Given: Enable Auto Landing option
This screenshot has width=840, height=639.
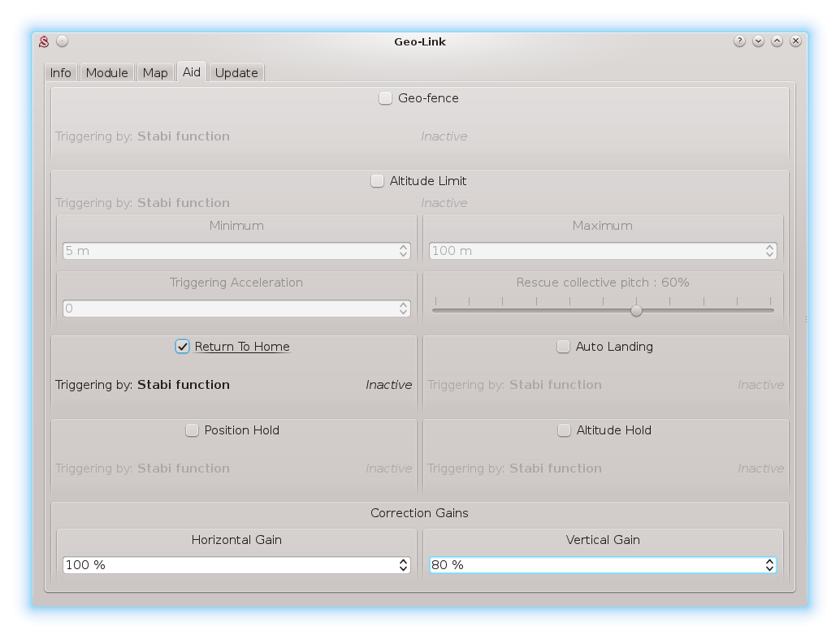Looking at the screenshot, I should 564,347.
